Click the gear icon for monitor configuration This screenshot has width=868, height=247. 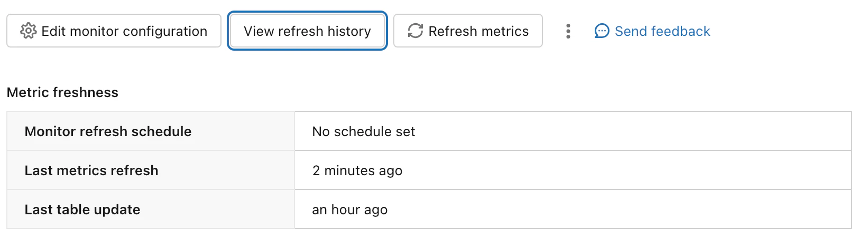pos(29,31)
